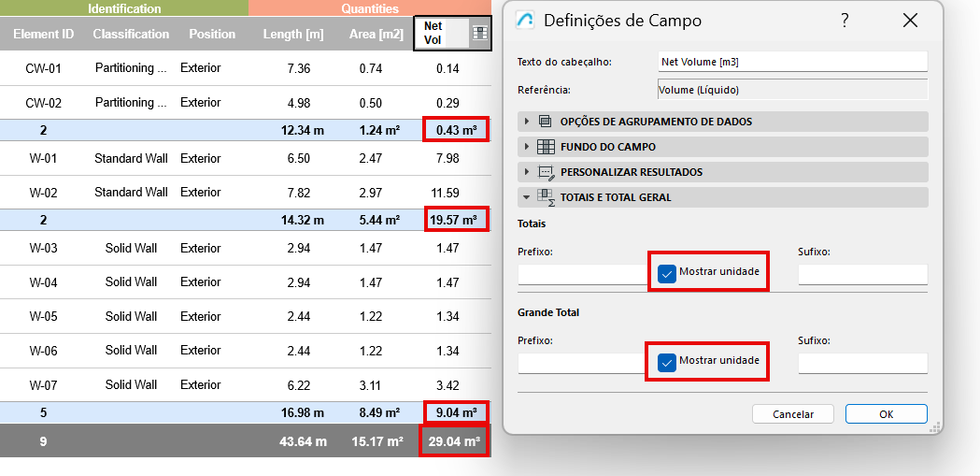Click the grand total count 9 cell
980x476 pixels.
(43, 441)
